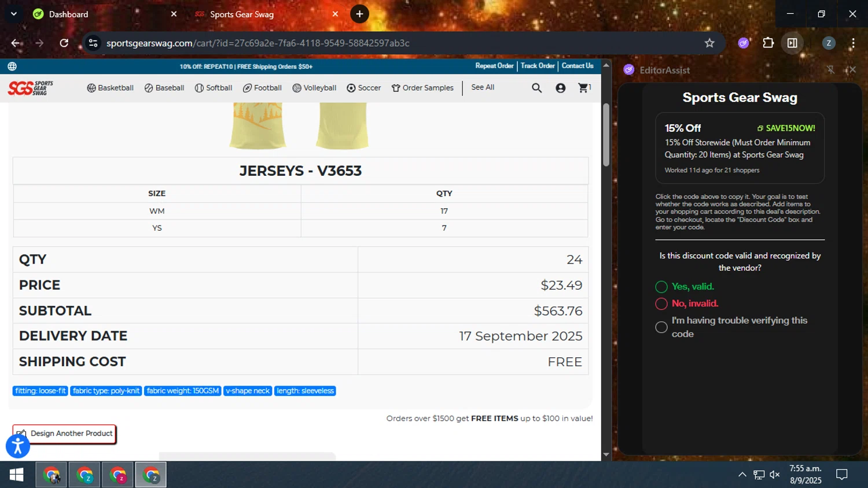Open the website search magnifier icon
This screenshot has height=488, width=868.
tap(536, 88)
